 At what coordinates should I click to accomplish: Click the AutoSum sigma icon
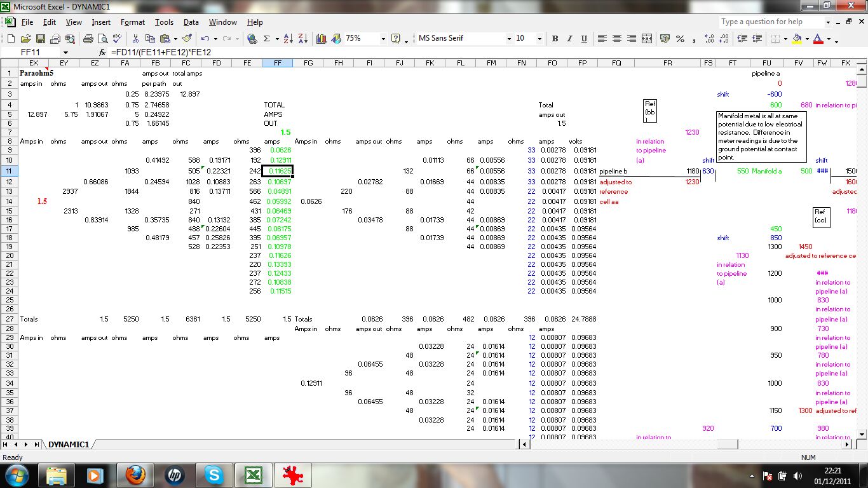267,39
